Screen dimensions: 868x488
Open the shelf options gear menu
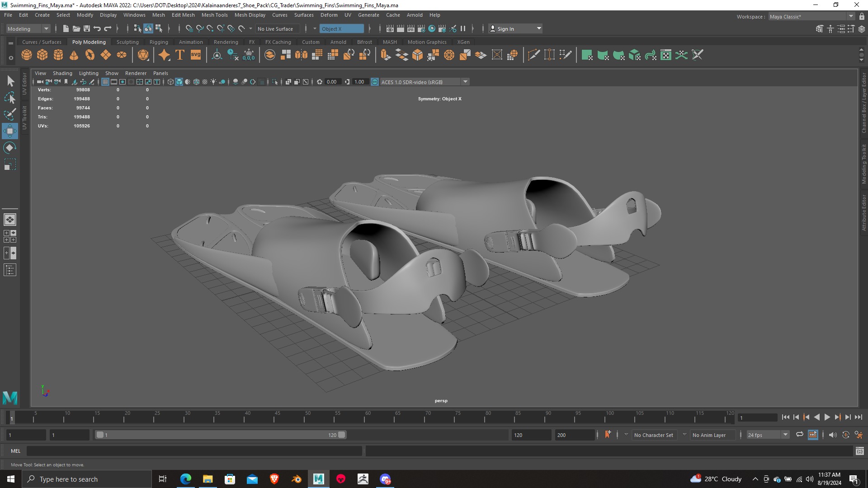(x=11, y=58)
